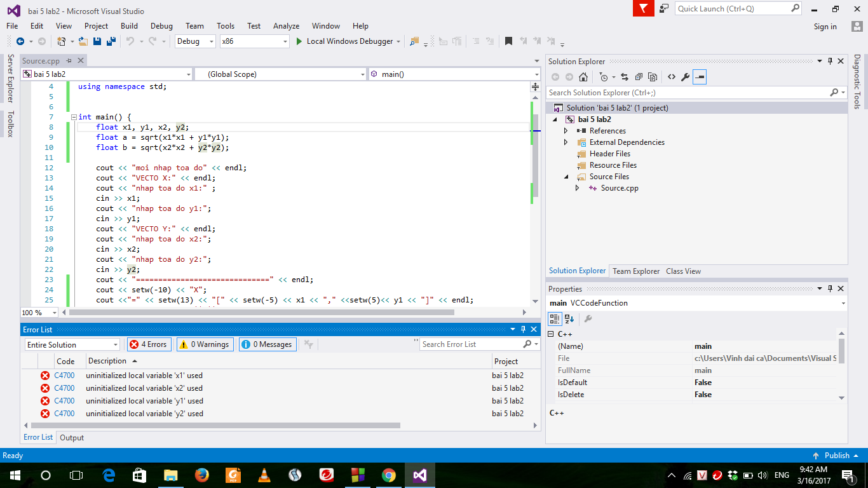The image size is (868, 488).
Task: Click the Alphabetical sort icon in Properties
Action: pyautogui.click(x=569, y=319)
